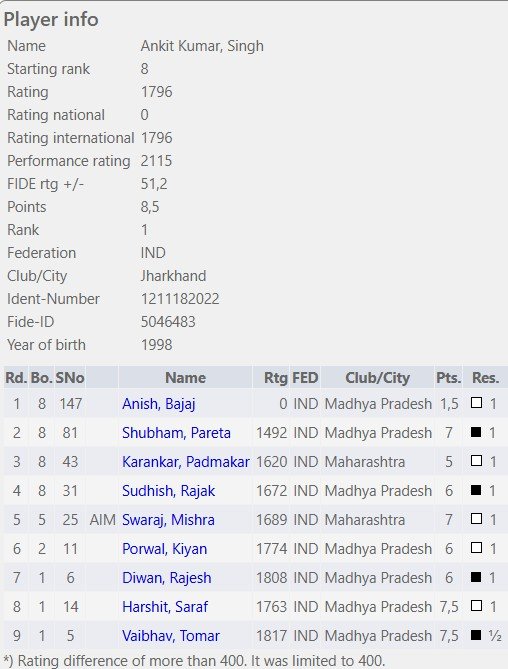Click black piece icon in round 7
The width and height of the screenshot is (508, 669).
point(476,577)
